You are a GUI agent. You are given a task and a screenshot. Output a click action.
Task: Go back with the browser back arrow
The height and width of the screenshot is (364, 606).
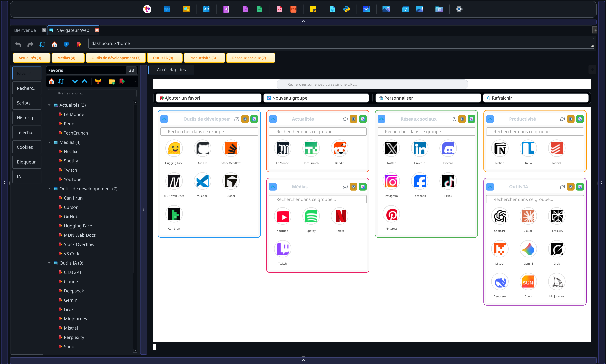[x=18, y=44]
